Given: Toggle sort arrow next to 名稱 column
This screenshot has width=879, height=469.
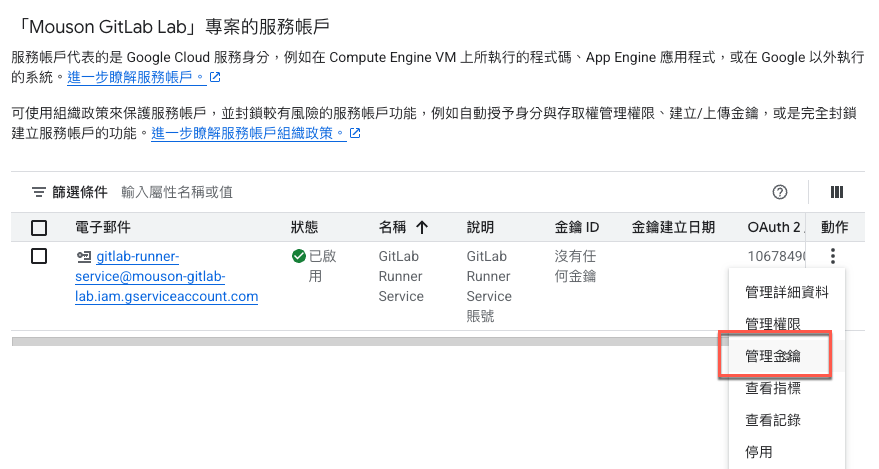Looking at the screenshot, I should (x=422, y=227).
